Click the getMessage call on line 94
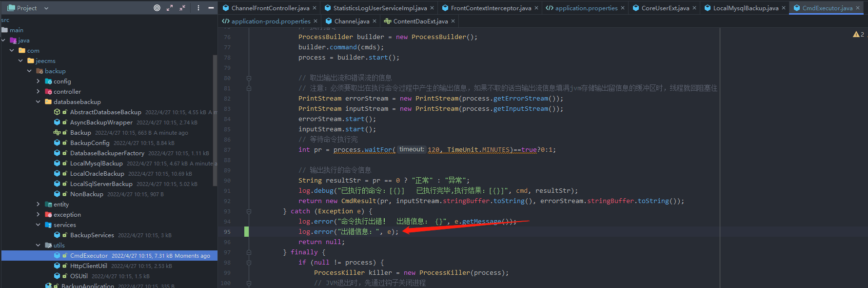The image size is (868, 288). [481, 221]
